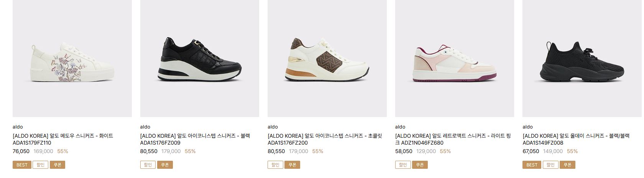Click the 아이코니스텝 스니커즈 초콜릿 product title

325,139
